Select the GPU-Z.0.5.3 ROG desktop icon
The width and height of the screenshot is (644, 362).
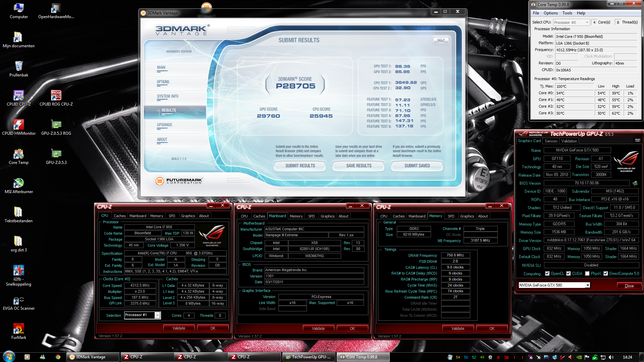coord(56,127)
